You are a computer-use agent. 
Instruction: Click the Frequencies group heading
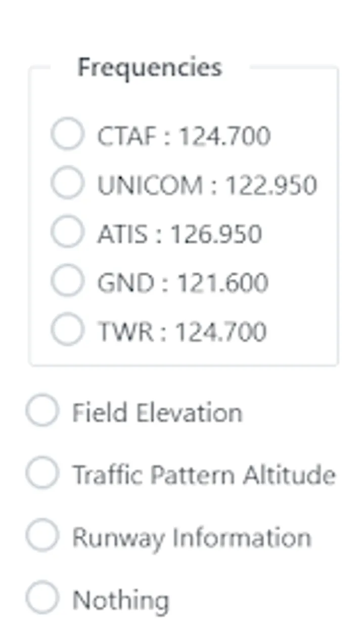149,67
